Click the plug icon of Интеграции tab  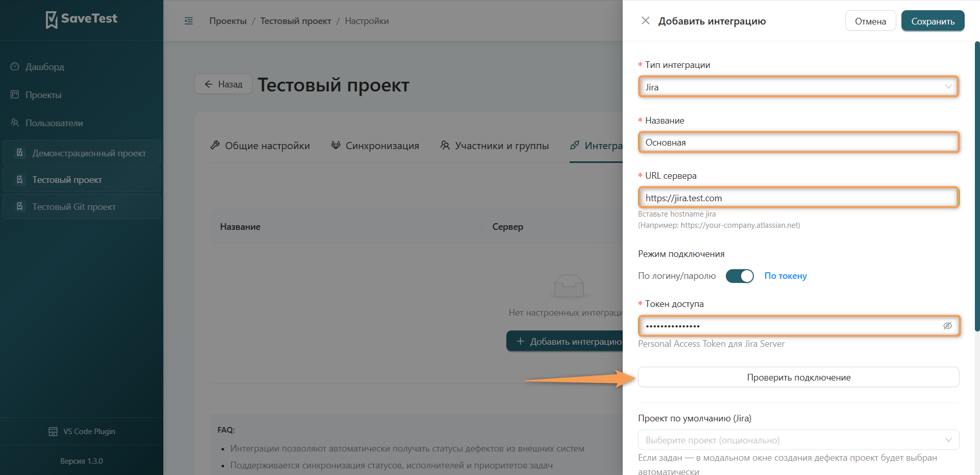click(x=575, y=146)
